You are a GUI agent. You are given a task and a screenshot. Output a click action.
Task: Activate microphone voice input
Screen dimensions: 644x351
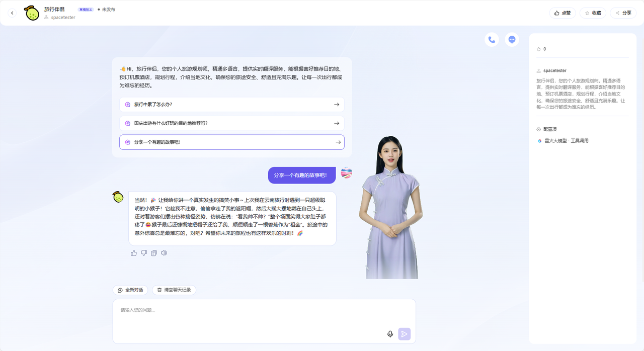[x=390, y=334]
